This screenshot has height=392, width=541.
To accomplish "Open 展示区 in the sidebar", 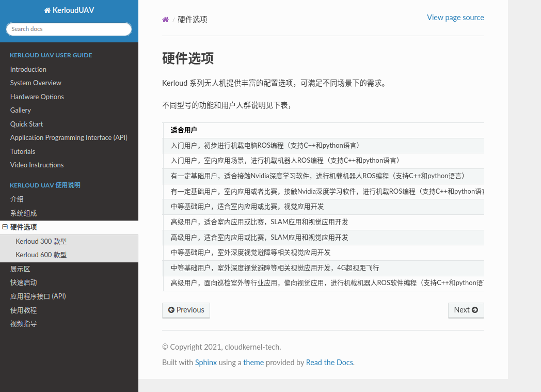I will click(20, 269).
